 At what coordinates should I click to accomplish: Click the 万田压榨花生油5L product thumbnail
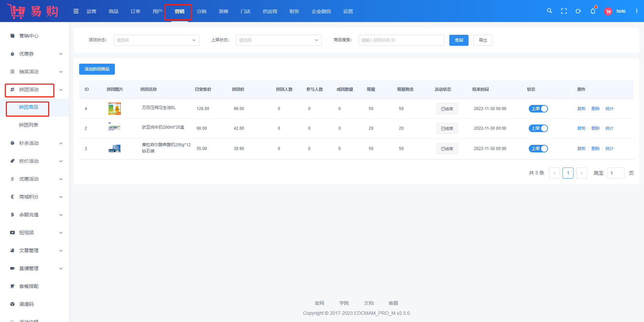[x=115, y=109]
